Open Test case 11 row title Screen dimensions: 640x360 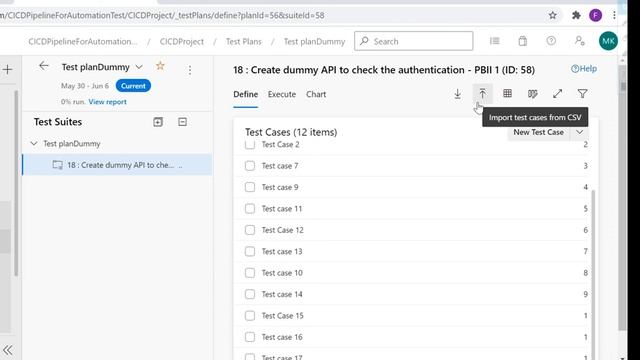(282, 209)
